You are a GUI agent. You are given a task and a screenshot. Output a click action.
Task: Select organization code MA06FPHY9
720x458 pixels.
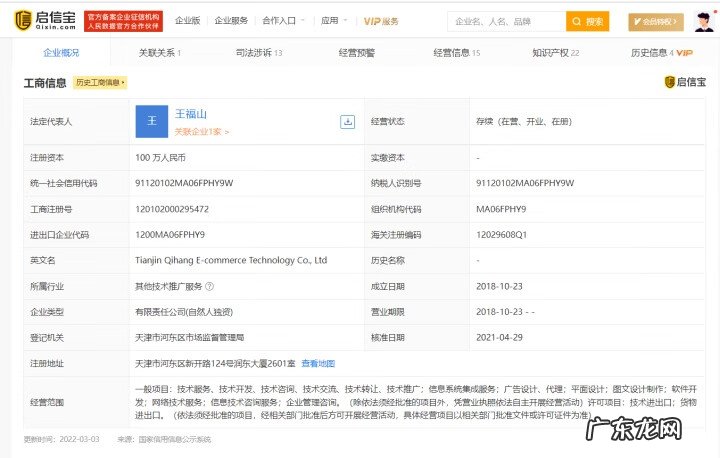501,209
